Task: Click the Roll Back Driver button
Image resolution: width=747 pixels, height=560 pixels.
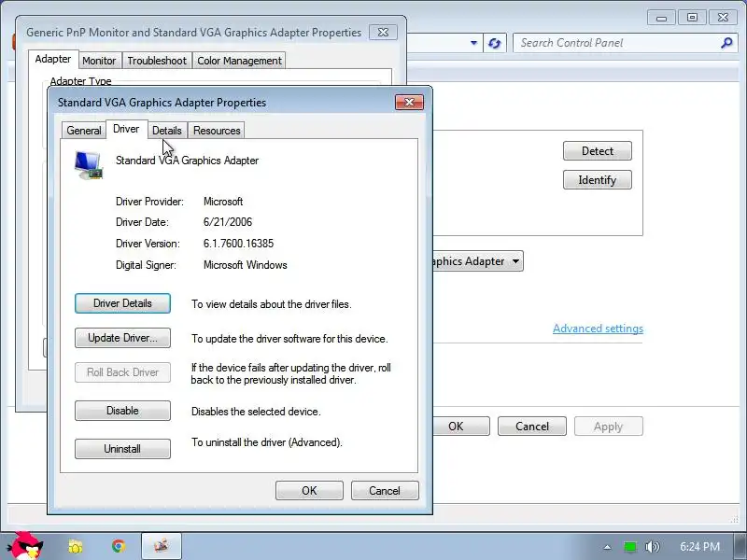Action: pos(122,372)
